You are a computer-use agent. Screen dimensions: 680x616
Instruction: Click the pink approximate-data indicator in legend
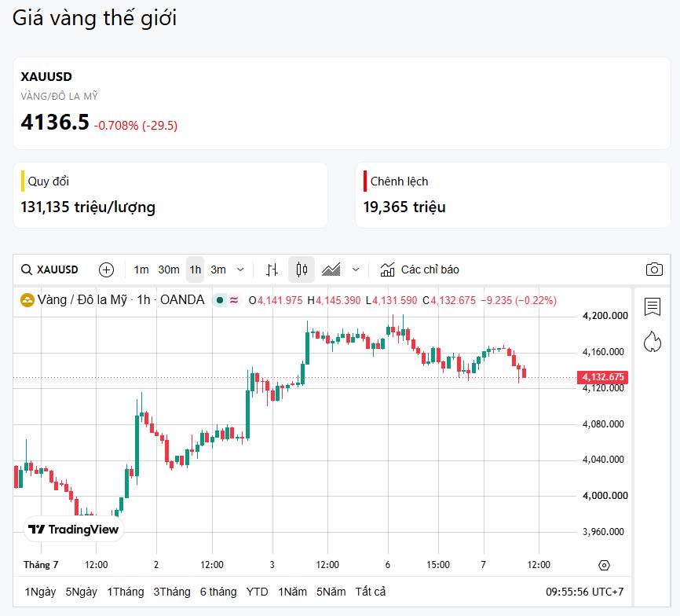(x=234, y=300)
